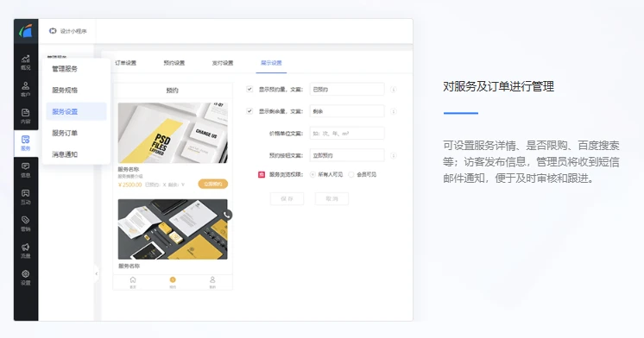Click ¥2500.00 price text in preview

click(x=129, y=185)
